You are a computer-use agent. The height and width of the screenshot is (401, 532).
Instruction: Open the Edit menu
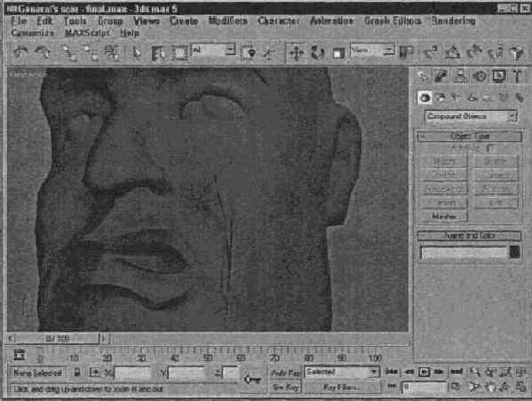[44, 21]
